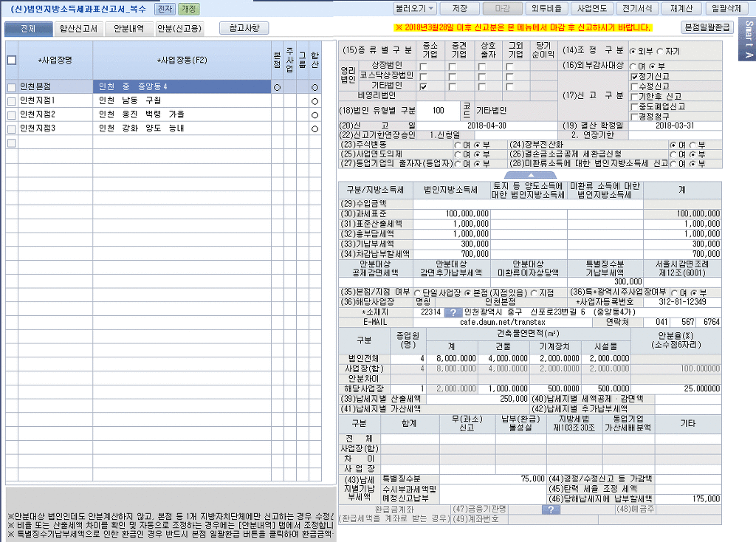Viewport: 756px width, 542px height.
Task: Click the 저장 button
Action: coord(459,9)
